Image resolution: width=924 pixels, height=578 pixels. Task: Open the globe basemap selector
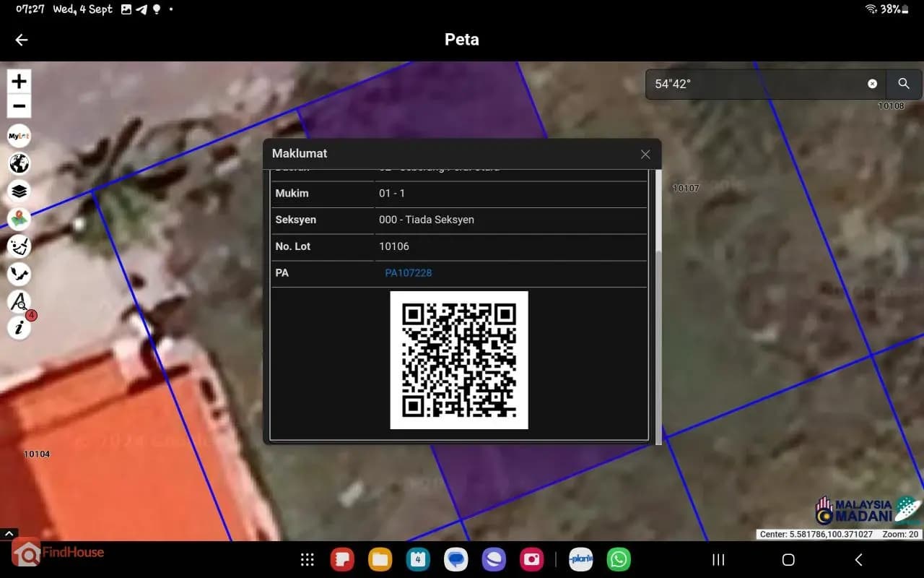pos(19,163)
